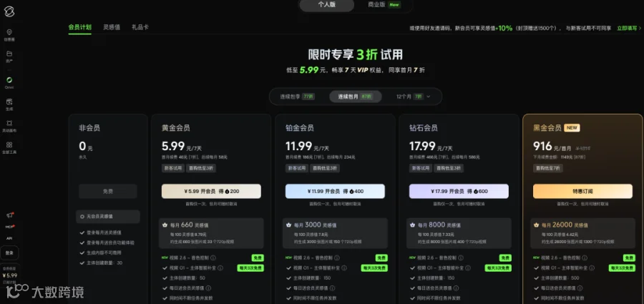Open 创意圈 from the sidebar
The image size is (644, 304).
pos(9,35)
